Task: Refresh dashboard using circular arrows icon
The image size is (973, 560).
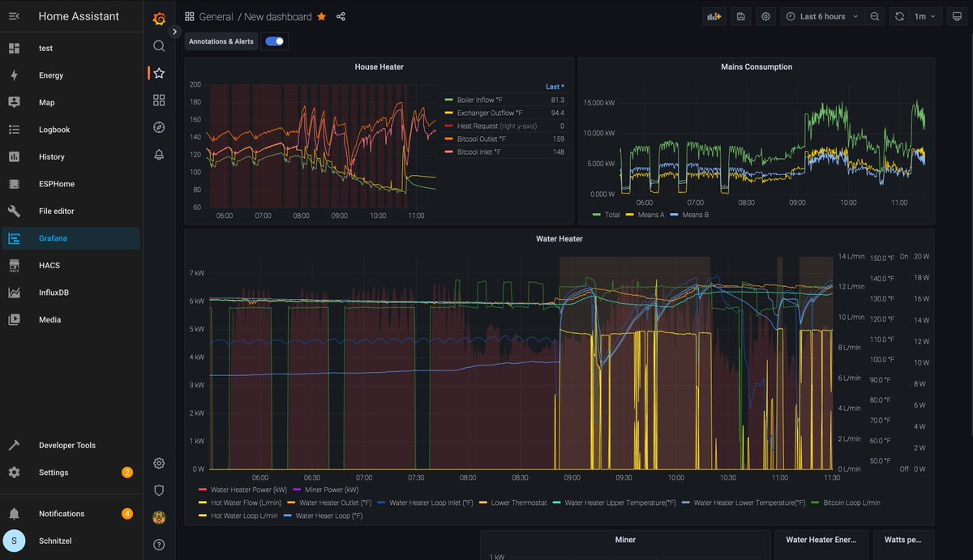Action: coord(899,16)
